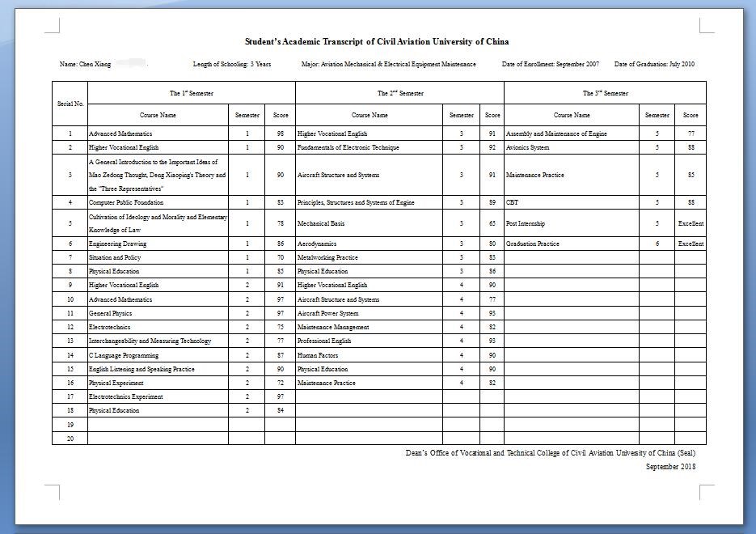
Task: Select the 'September 2018' date text
Action: coord(670,467)
